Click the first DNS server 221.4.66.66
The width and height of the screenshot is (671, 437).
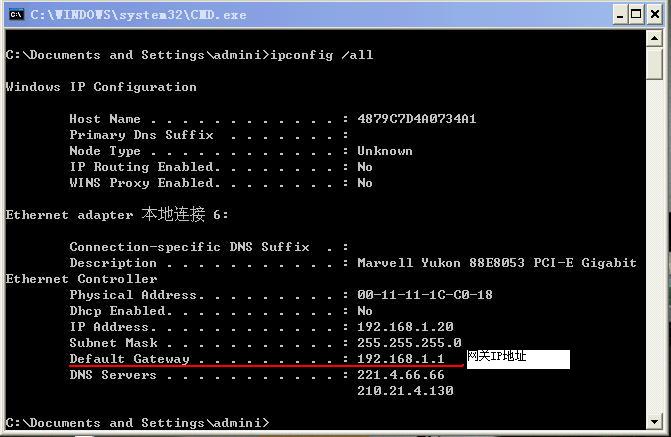click(x=400, y=375)
